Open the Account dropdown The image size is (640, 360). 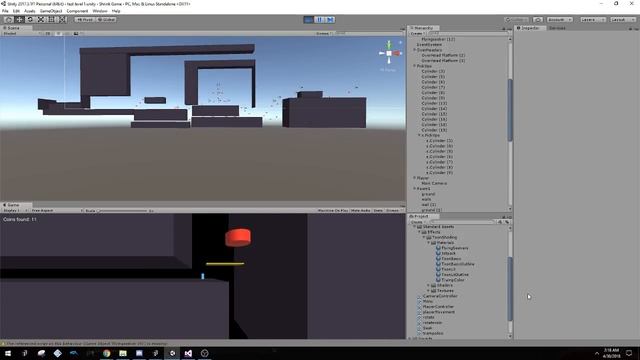coord(560,20)
